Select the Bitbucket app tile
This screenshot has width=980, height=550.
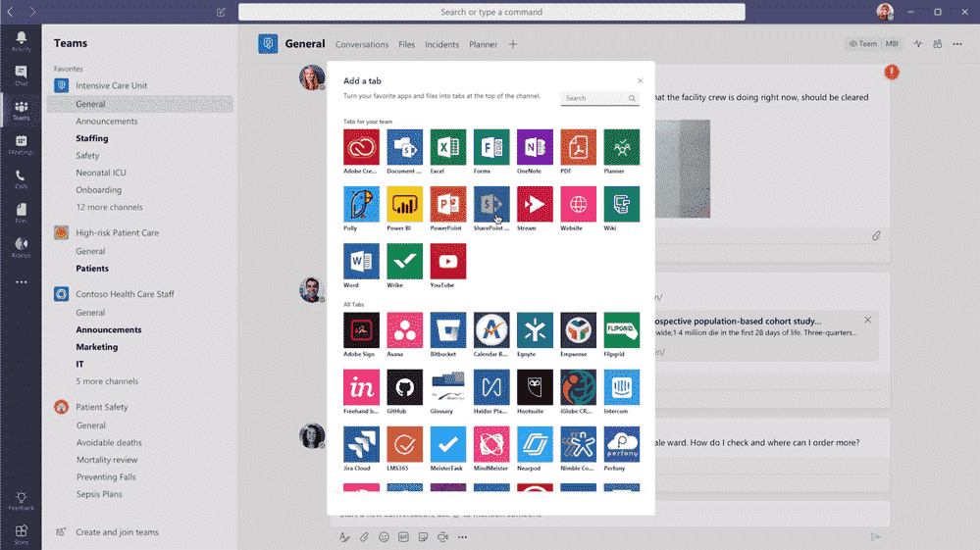pyautogui.click(x=448, y=330)
